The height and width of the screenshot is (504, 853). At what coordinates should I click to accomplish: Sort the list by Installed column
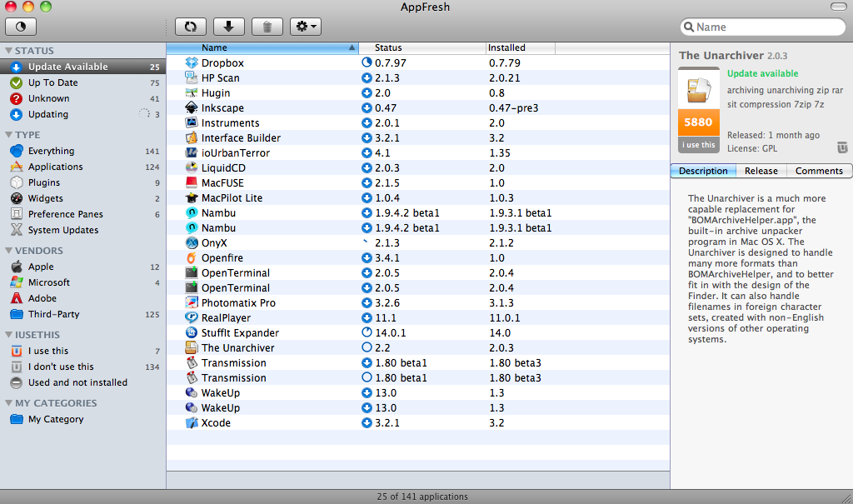[x=521, y=47]
